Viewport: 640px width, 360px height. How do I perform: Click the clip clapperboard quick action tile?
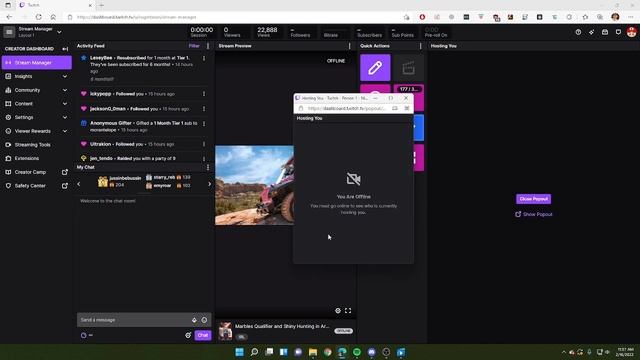coord(409,68)
